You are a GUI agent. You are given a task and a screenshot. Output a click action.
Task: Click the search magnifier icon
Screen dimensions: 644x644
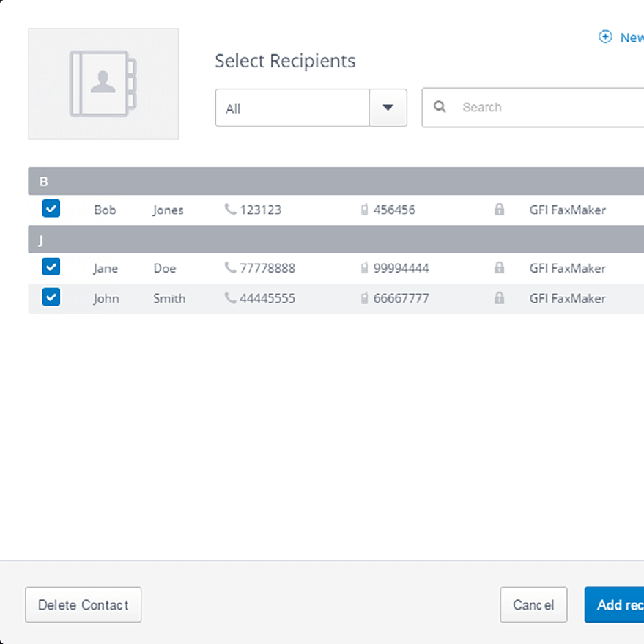click(440, 107)
